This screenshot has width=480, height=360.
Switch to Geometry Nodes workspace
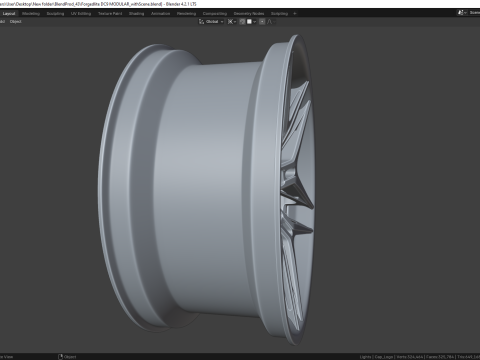point(249,14)
